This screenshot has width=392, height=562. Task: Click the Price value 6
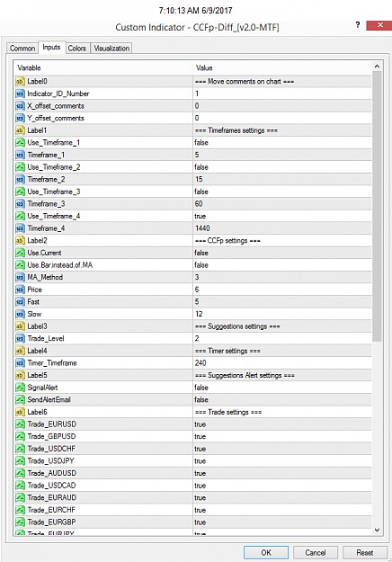click(x=197, y=290)
